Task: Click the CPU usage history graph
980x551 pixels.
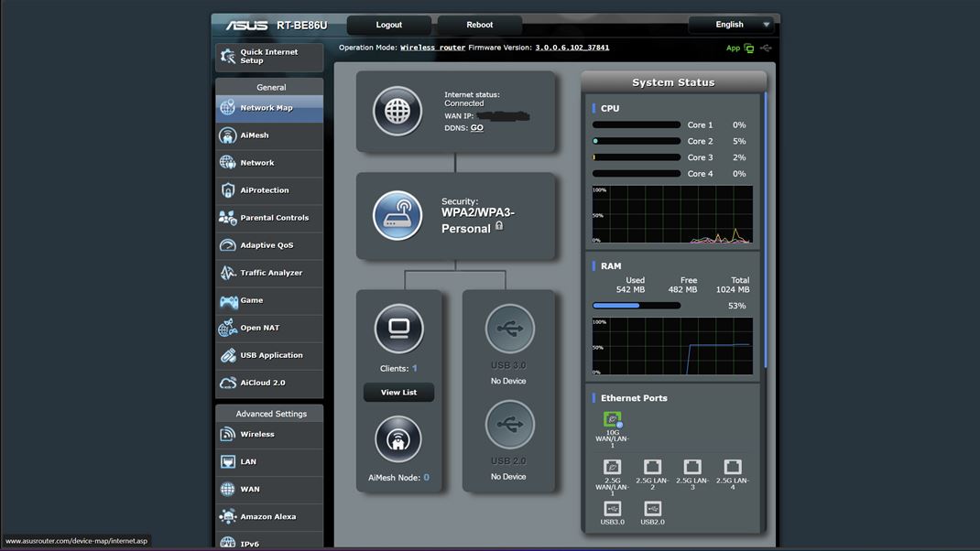Action: tap(672, 214)
